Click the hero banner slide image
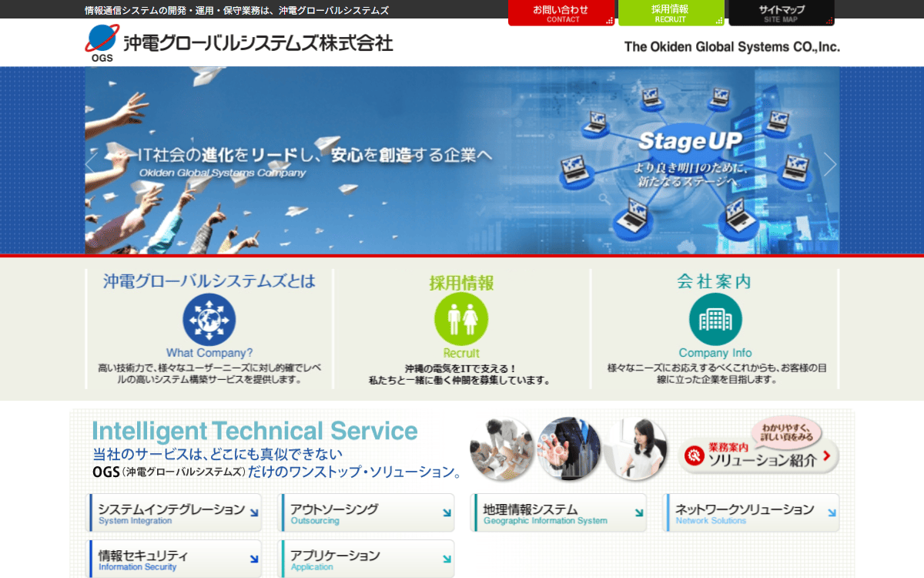 coord(462,160)
